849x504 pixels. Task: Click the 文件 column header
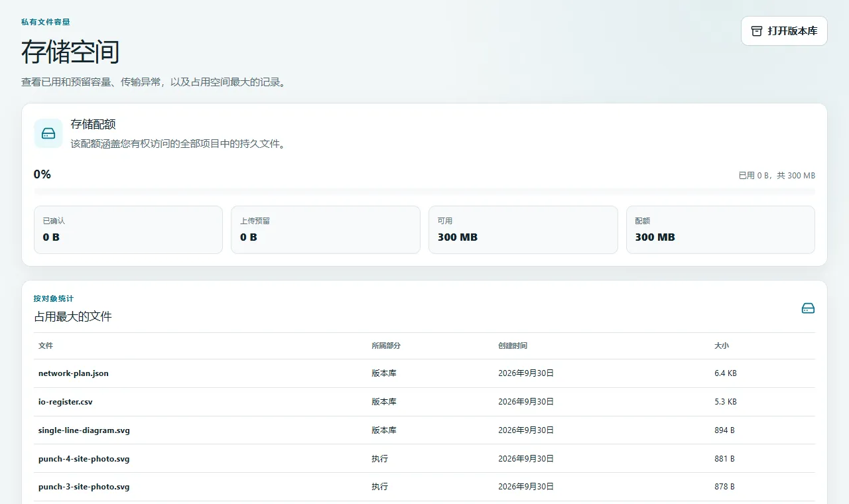pos(46,346)
